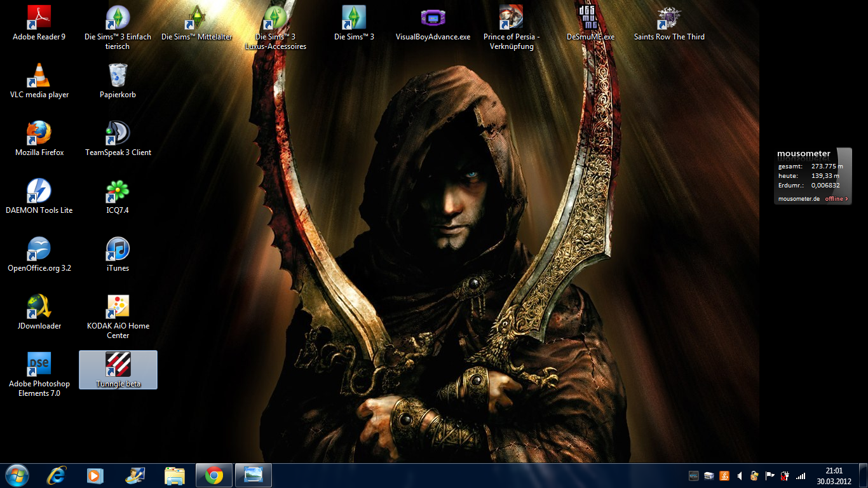868x488 pixels.
Task: Select the Mozilla Firefox desktop icon
Action: click(39, 138)
